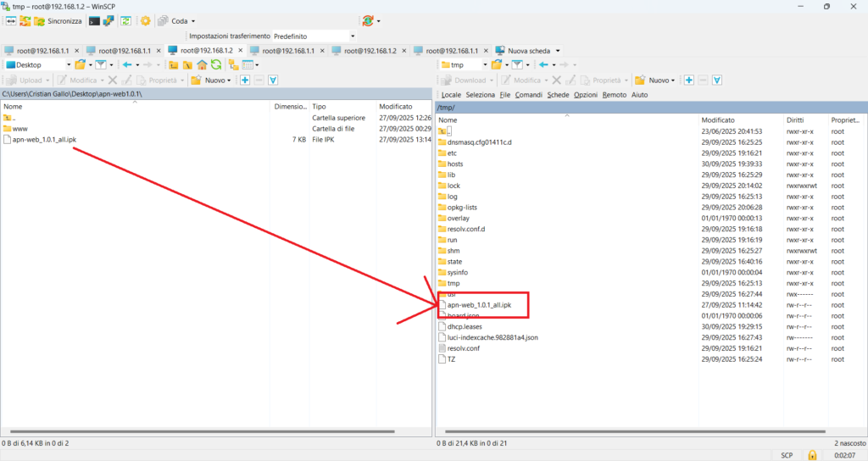Sort remote files by the Modificato column
Screen dimensions: 868x461
718,120
